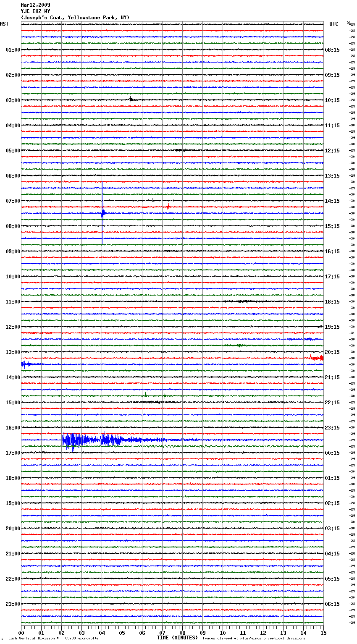357x644 pixels.
Task: Click the UTC time label "01:15"
Action: click(x=332, y=478)
